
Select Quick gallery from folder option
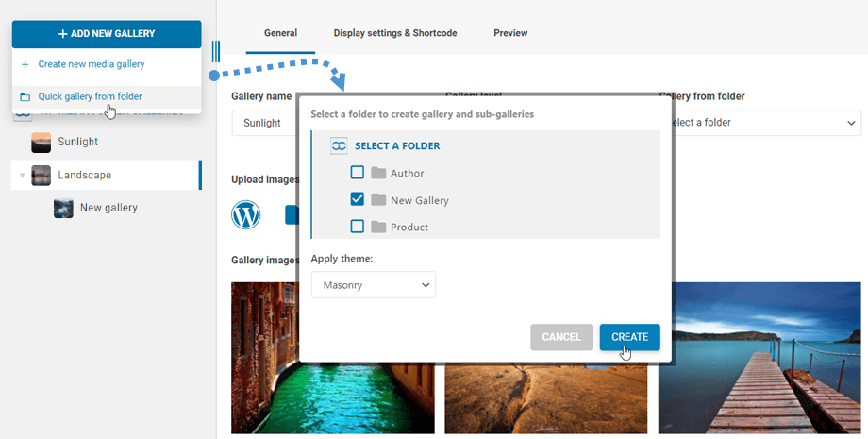[x=90, y=96]
